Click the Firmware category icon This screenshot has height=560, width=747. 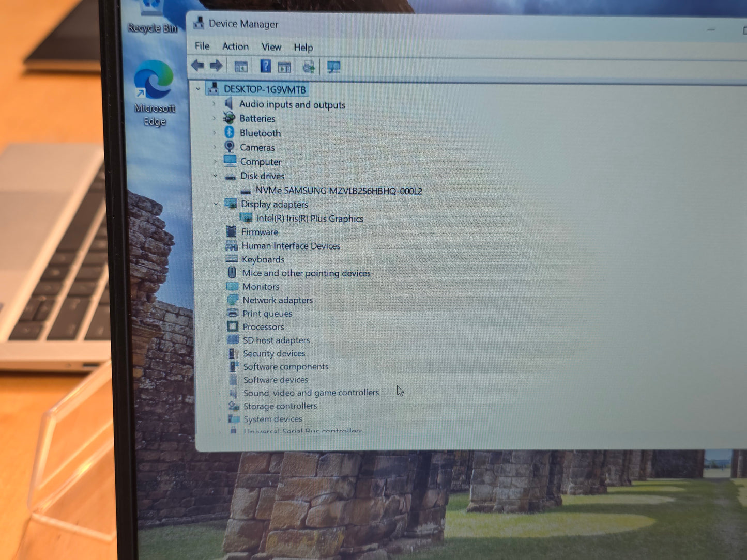coord(231,231)
